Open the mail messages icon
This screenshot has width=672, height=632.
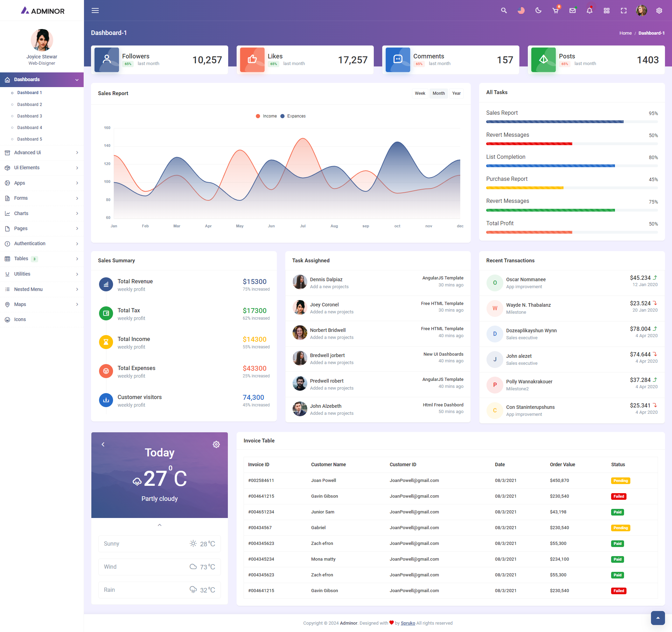pyautogui.click(x=573, y=10)
